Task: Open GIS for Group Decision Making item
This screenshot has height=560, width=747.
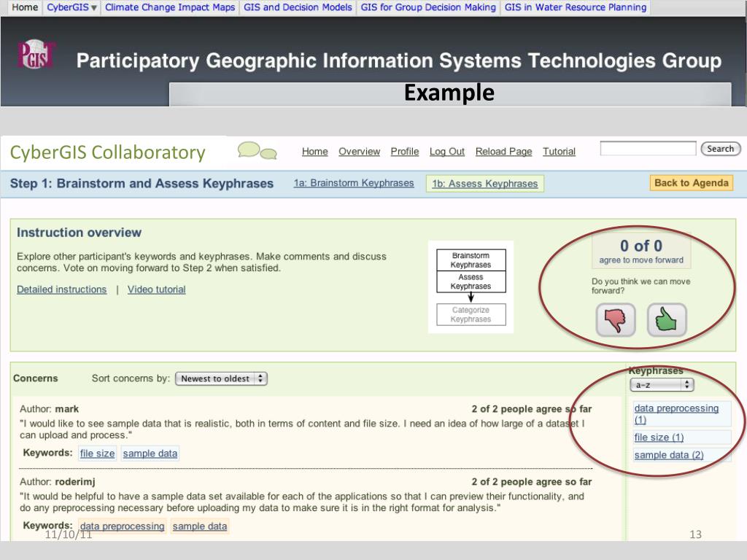Action: point(428,7)
